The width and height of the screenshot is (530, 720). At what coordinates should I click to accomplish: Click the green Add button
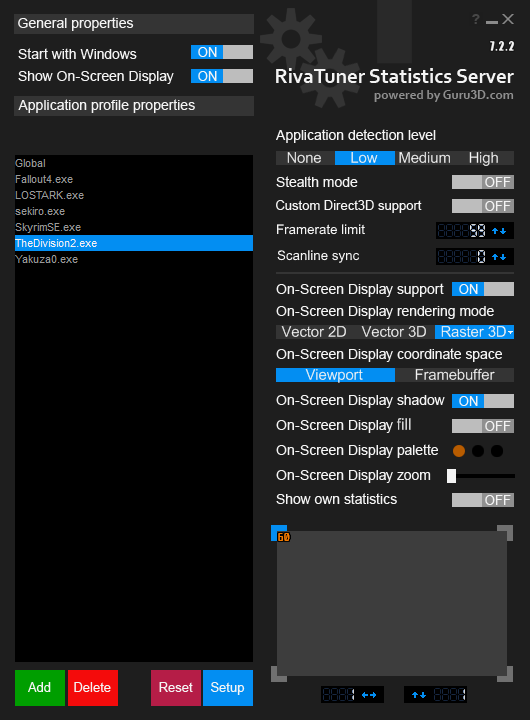[x=39, y=687]
